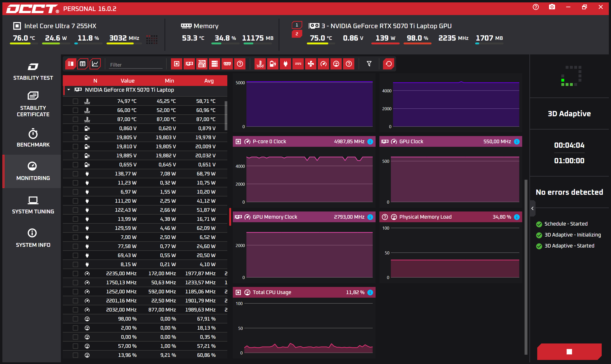Screen dimensions: 611x364
Task: Toggle the temperature sensors filter icon
Action: [260, 64]
